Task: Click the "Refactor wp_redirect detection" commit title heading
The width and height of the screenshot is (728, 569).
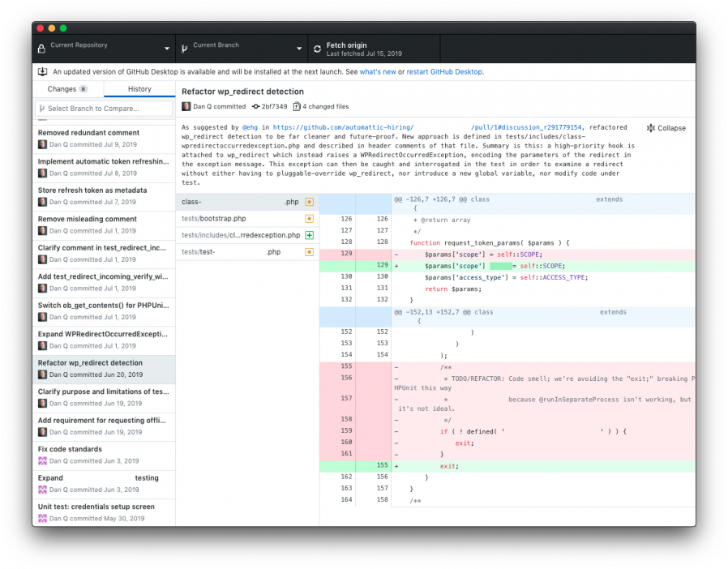Action: click(242, 92)
